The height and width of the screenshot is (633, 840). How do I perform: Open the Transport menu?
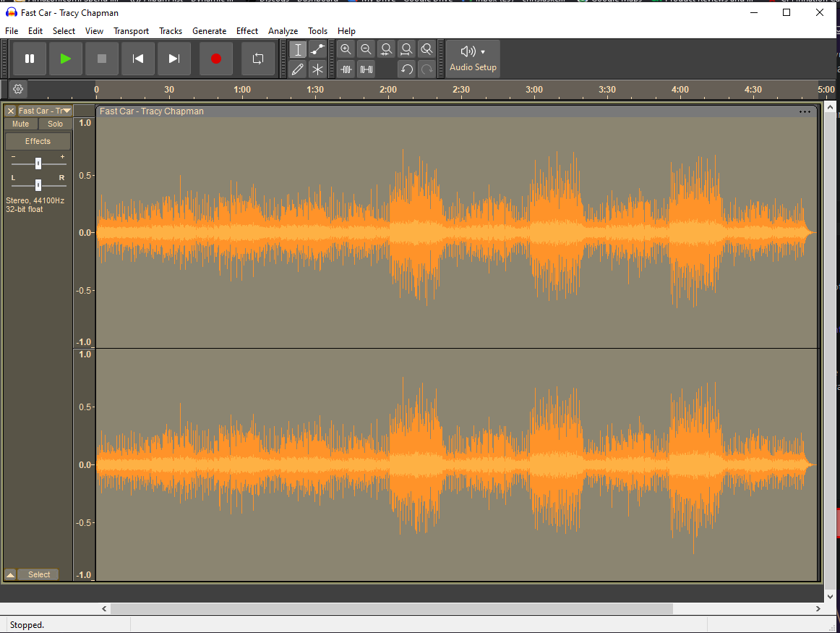(132, 31)
